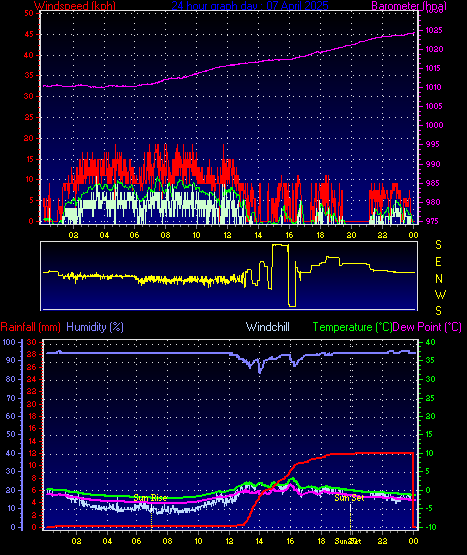The width and height of the screenshot is (467, 555).
Task: Select "40" on the temperature axis
Action: [x=430, y=342]
